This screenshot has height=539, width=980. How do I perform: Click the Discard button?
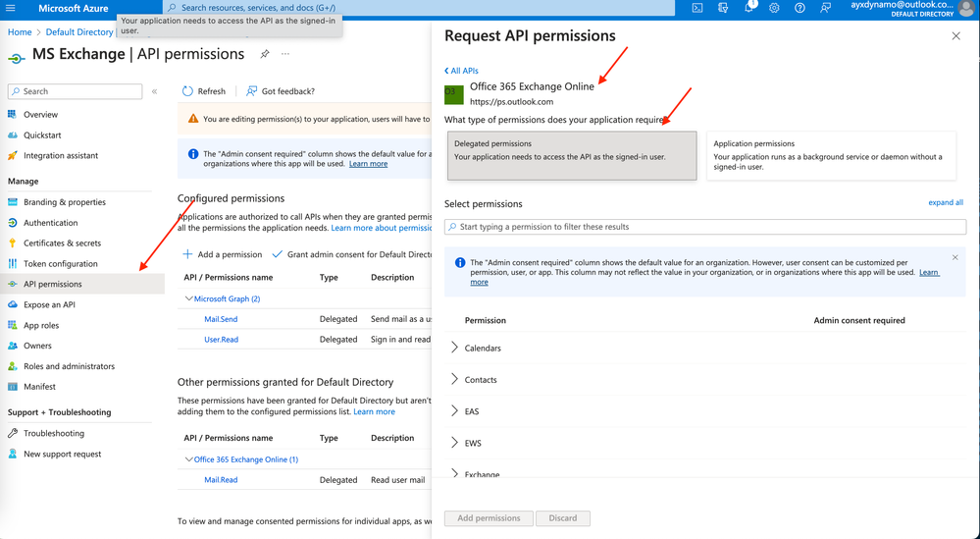[x=563, y=518]
